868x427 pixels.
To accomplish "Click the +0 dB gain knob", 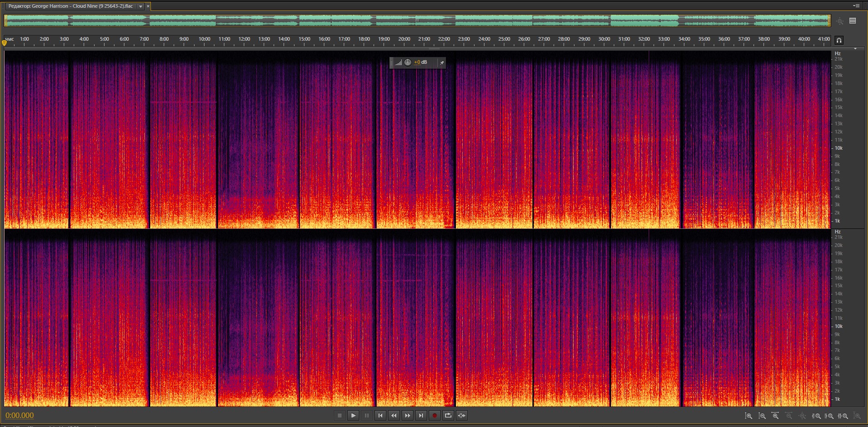I will tap(408, 62).
